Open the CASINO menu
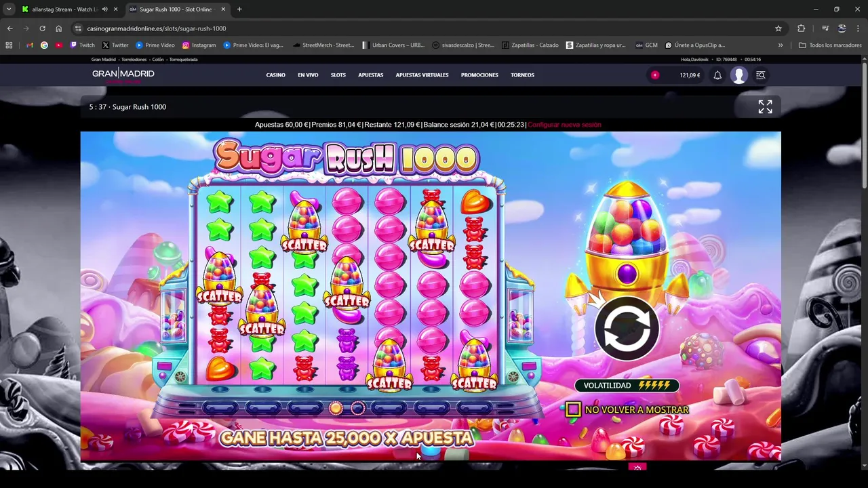 275,75
